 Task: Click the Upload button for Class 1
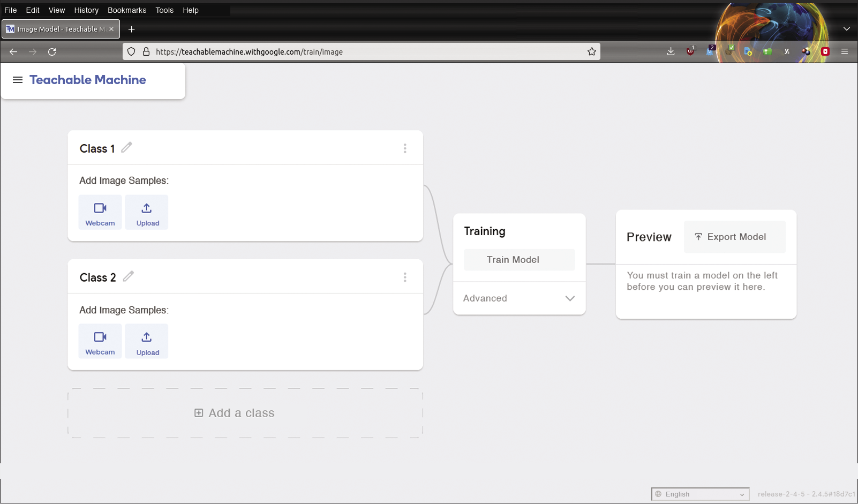[147, 212]
